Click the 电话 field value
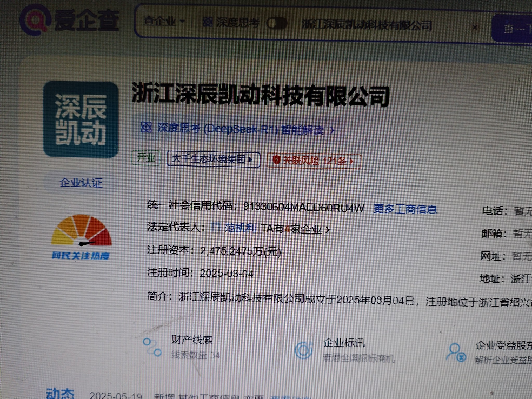The image size is (532, 399). pyautogui.click(x=523, y=211)
